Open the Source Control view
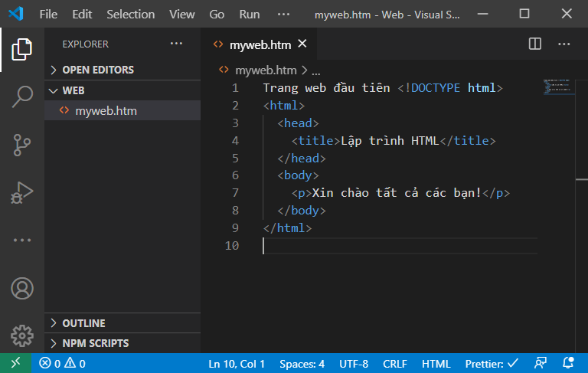 21,145
